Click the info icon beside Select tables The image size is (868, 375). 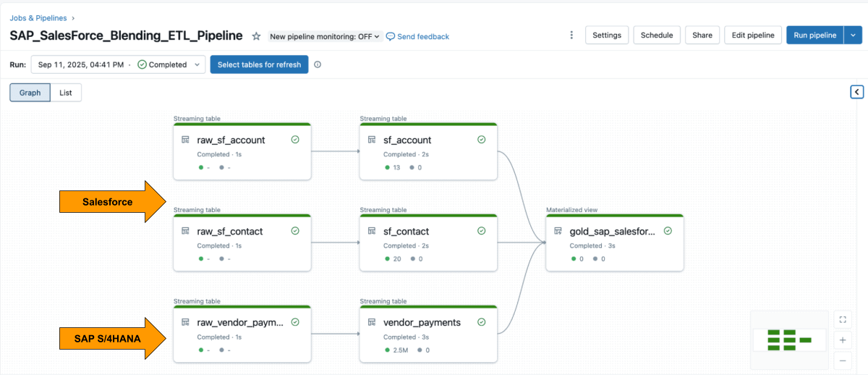(318, 64)
